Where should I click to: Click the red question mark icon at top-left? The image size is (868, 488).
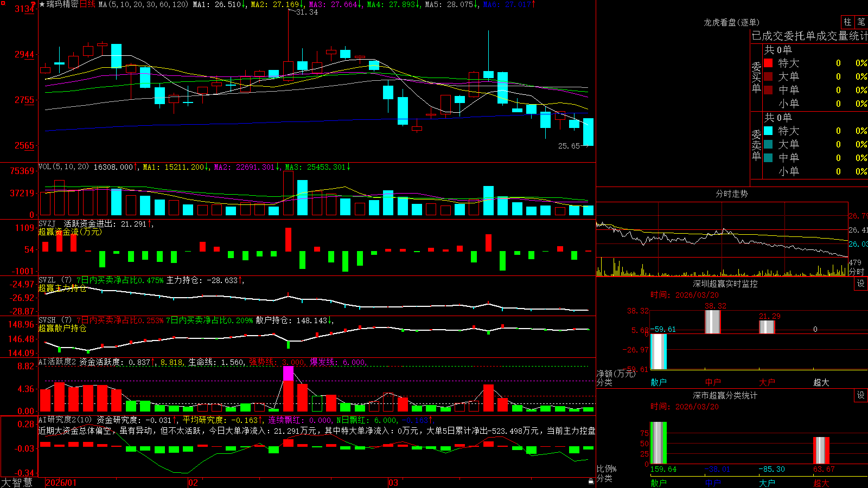coord(33,5)
